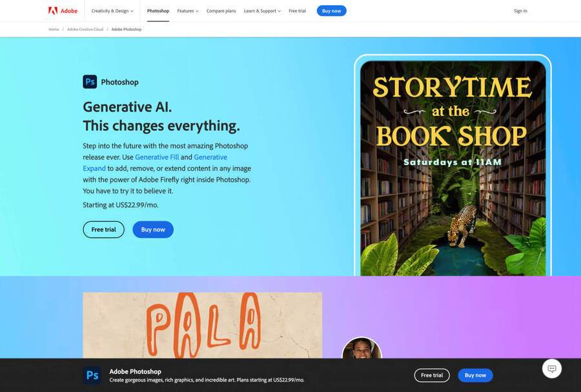Viewport: 581px width, 392px height.
Task: Click 'Photoshop' label beside hero Ps icon
Action: [x=119, y=82]
